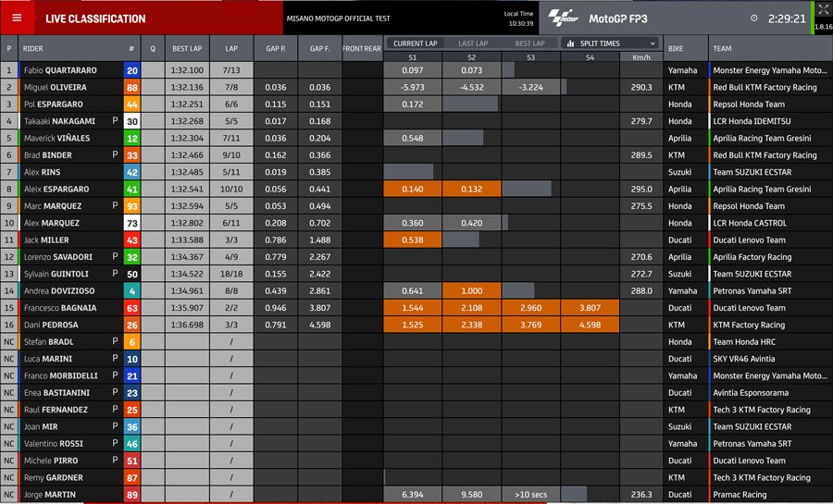Select rider Takaaki NAKAGAMI
Screen dimensions: 833x504
pos(59,121)
